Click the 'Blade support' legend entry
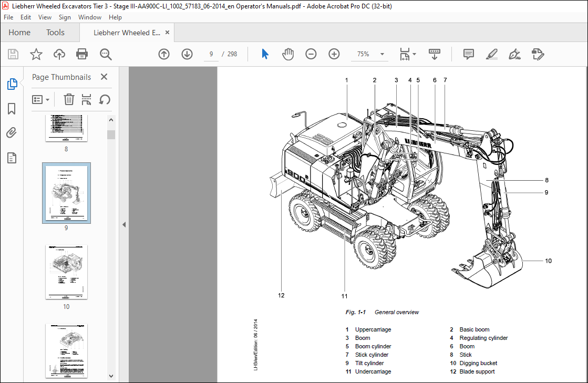 [477, 371]
